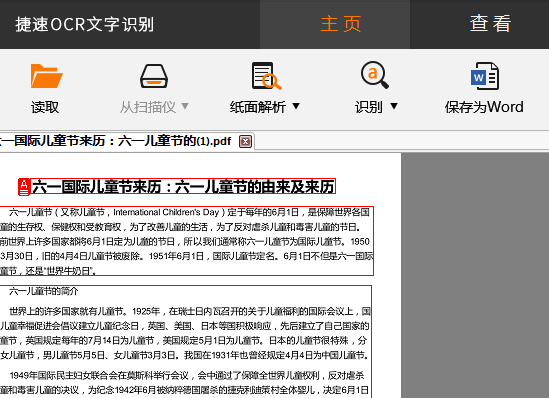This screenshot has width=549, height=398.
Task: Click the 读取 label
Action: (45, 107)
